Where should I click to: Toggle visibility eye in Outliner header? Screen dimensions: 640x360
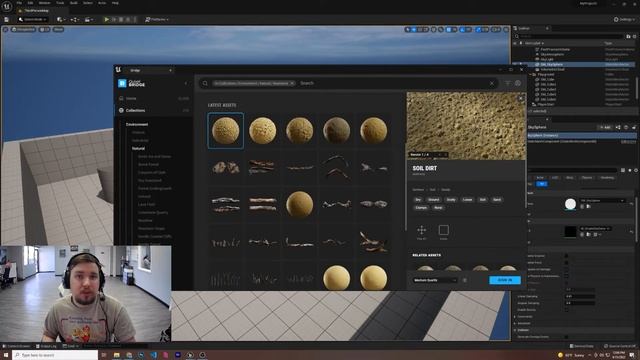(x=515, y=43)
